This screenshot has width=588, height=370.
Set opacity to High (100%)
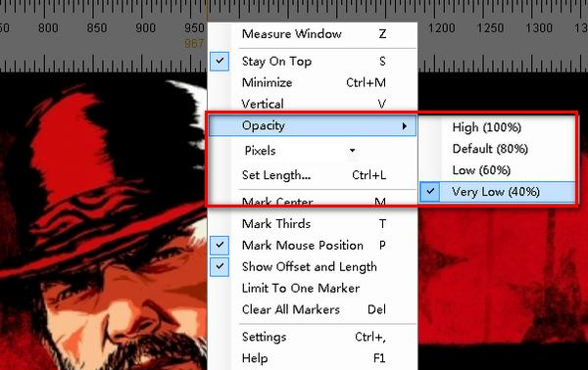pos(497,127)
